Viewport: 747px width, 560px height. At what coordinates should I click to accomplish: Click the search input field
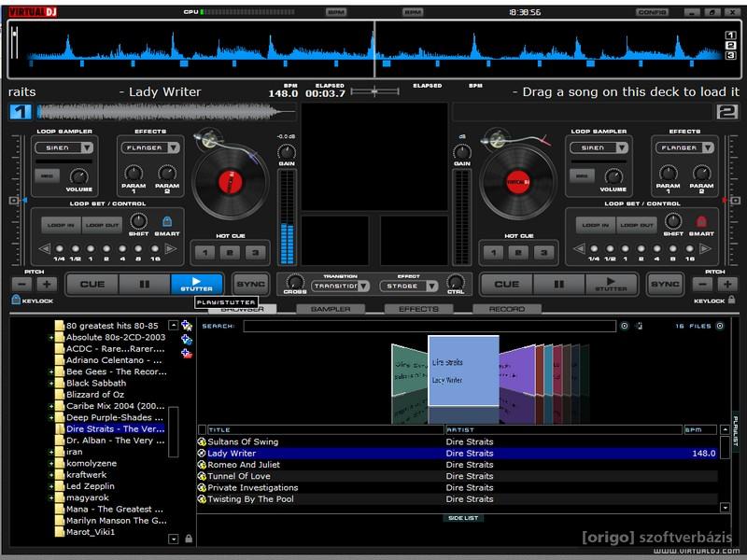pos(430,326)
